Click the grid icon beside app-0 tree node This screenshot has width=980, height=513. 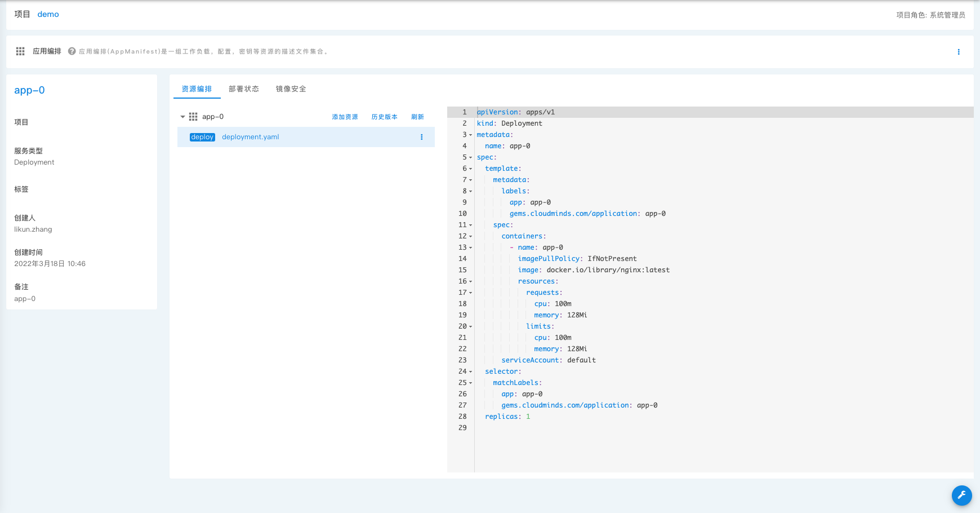(x=193, y=117)
